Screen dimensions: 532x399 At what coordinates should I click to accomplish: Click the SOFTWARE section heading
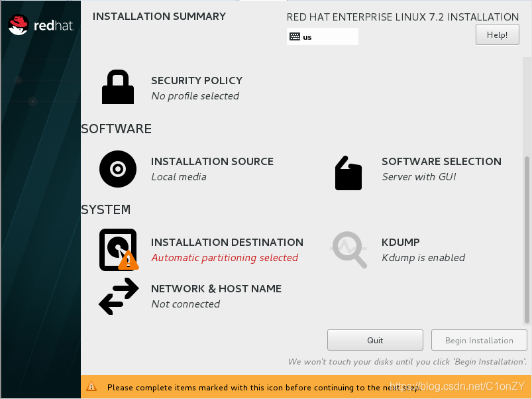pyautogui.click(x=116, y=129)
